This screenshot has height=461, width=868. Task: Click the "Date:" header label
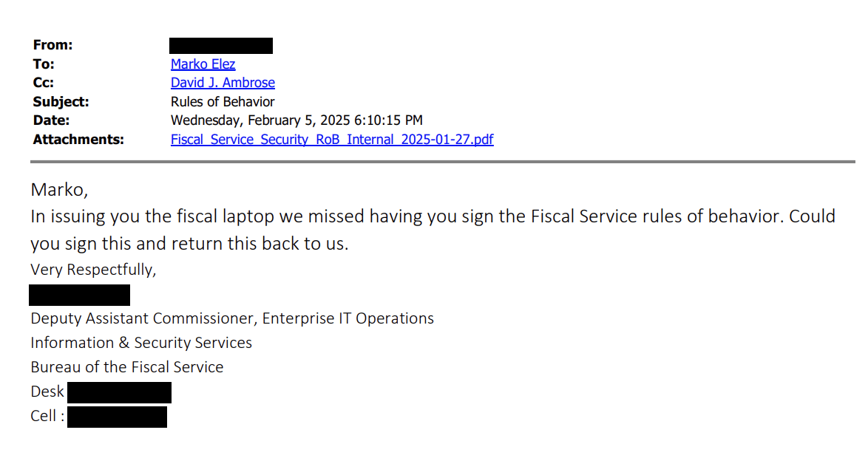coord(51,120)
